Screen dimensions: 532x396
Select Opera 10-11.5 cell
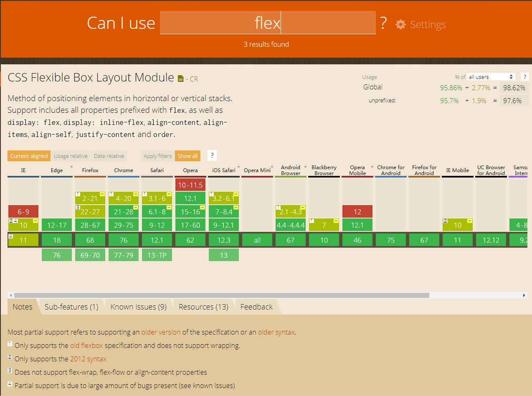pos(190,185)
